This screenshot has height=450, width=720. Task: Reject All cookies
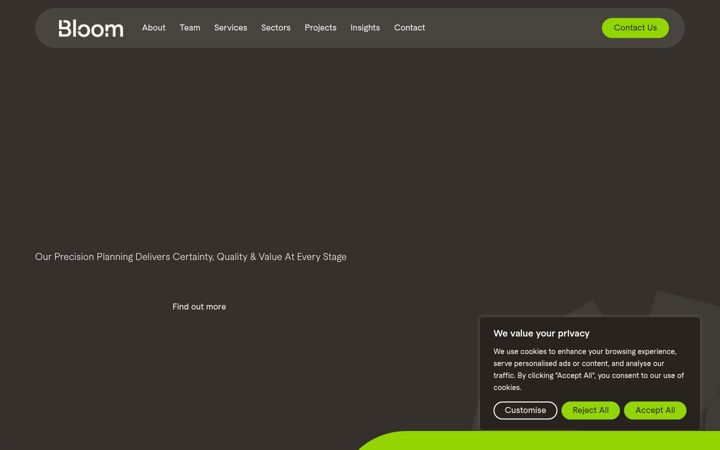[591, 410]
